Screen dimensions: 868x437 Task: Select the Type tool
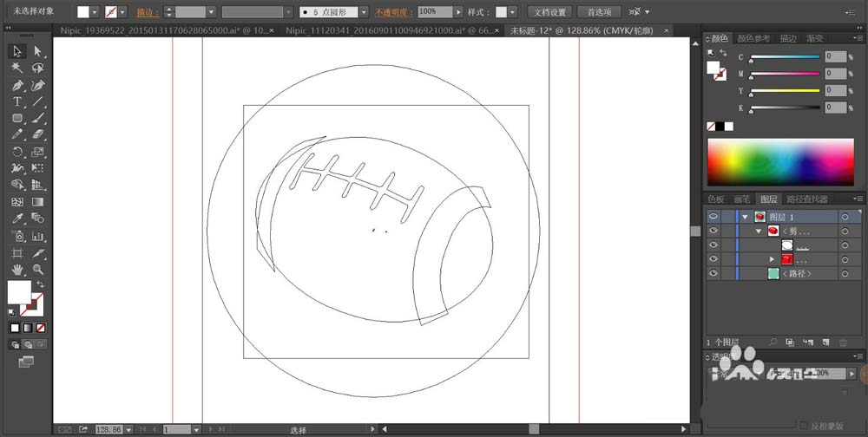pyautogui.click(x=17, y=101)
